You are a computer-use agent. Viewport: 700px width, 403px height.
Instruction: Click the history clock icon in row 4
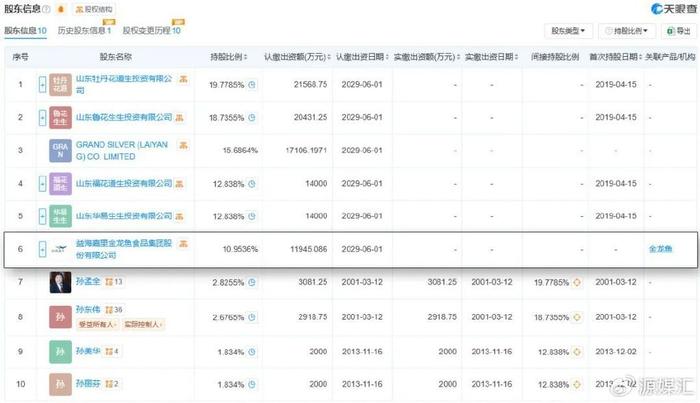tap(252, 184)
